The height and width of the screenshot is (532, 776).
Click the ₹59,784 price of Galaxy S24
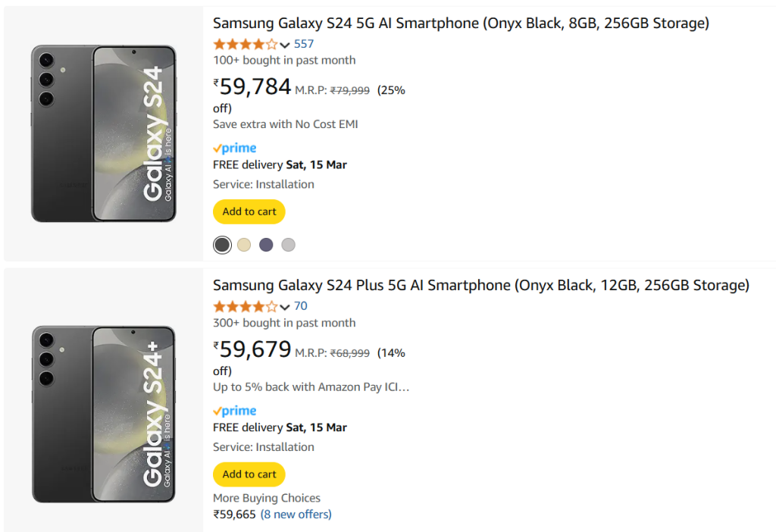[x=253, y=87]
